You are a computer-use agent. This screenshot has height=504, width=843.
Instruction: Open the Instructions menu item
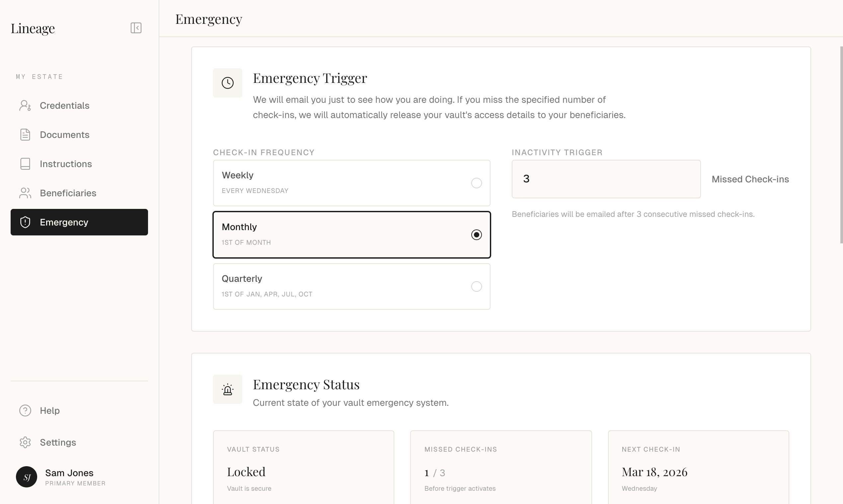(x=66, y=164)
